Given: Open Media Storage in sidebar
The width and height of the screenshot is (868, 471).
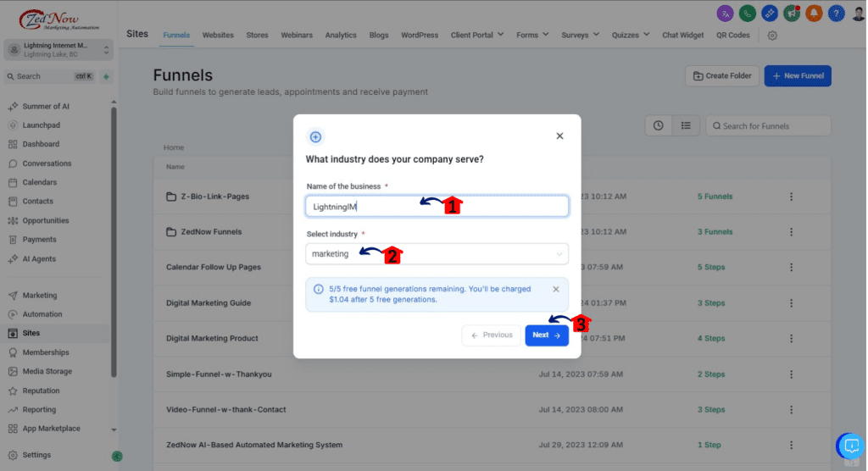Looking at the screenshot, I should pos(47,371).
